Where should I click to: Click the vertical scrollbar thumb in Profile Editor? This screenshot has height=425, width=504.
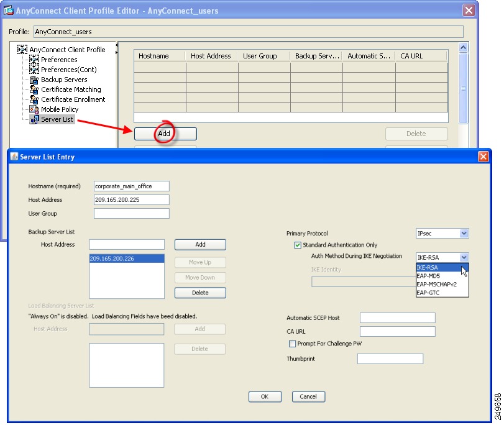click(463, 88)
